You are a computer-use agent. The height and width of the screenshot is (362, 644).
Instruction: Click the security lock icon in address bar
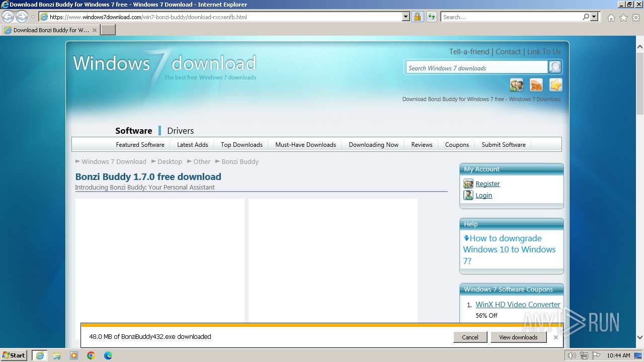click(x=417, y=17)
